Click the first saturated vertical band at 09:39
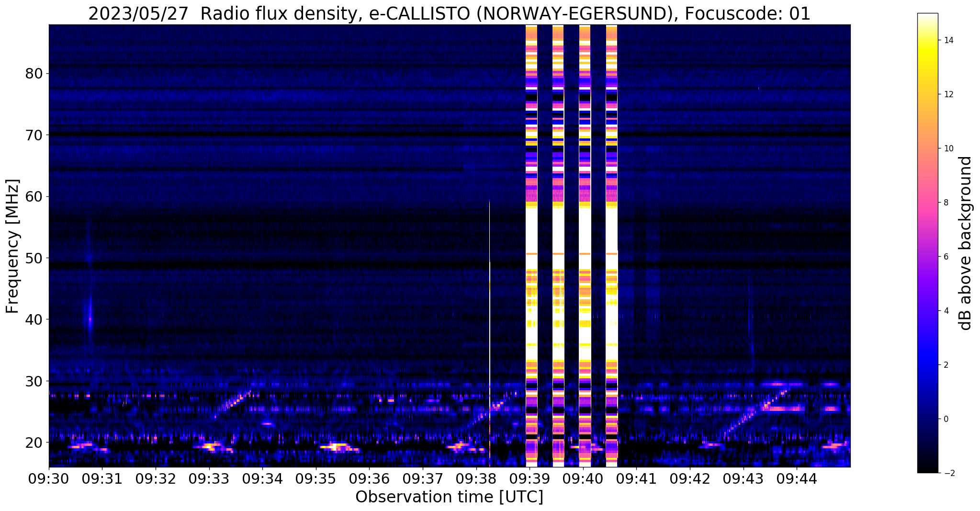Screen dimensions: 980x511 531,246
